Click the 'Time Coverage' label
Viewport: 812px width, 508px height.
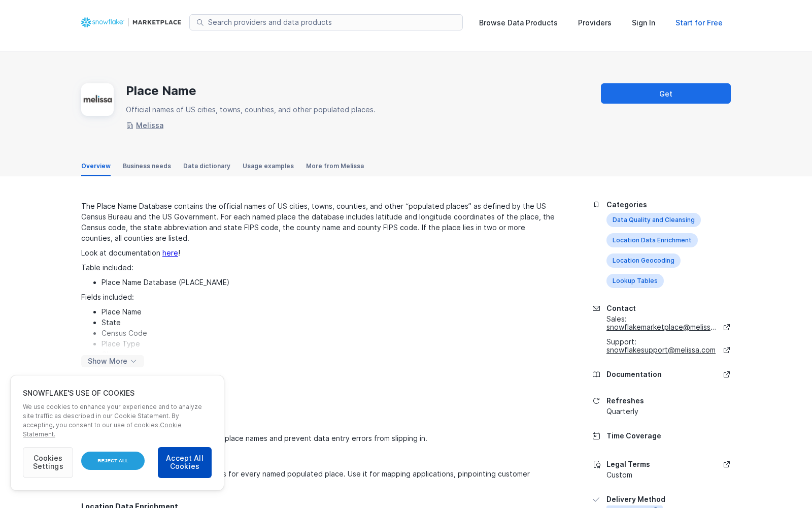point(634,436)
